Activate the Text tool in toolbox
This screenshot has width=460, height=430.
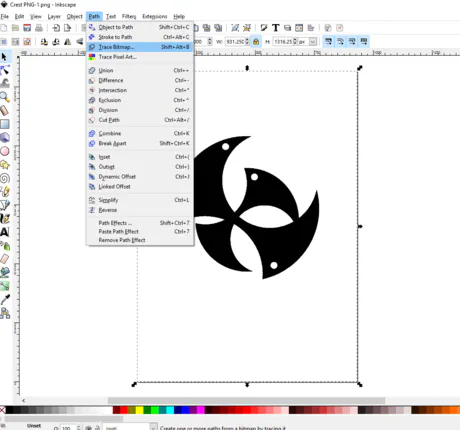(x=5, y=232)
